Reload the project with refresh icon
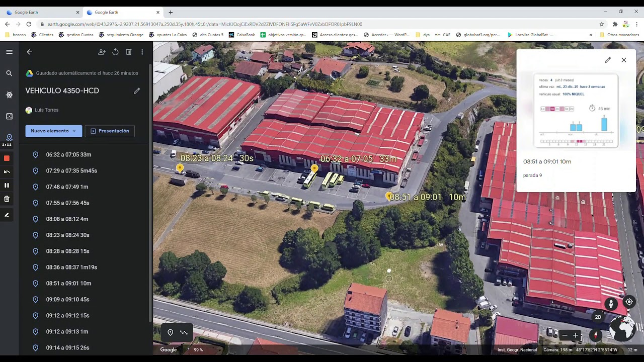Image resolution: width=644 pixels, height=362 pixels. pyautogui.click(x=115, y=52)
